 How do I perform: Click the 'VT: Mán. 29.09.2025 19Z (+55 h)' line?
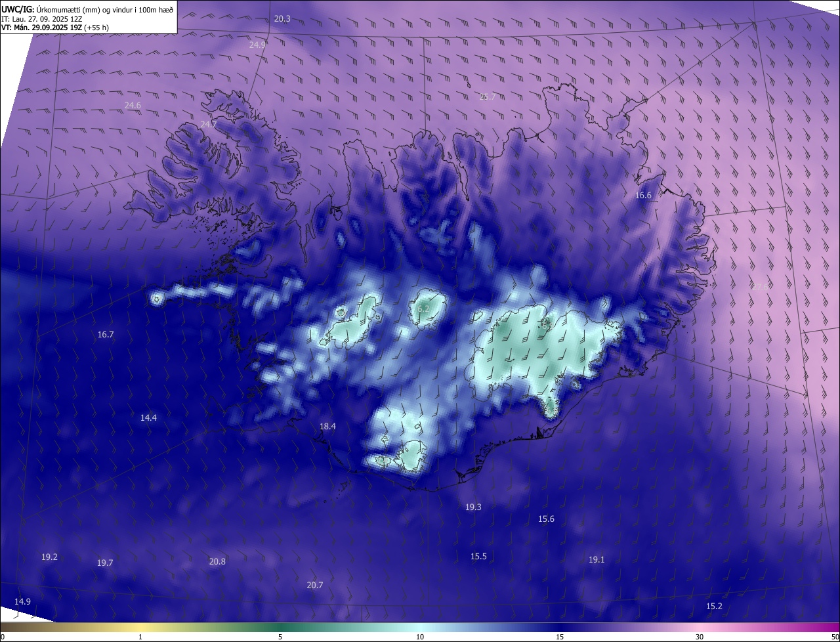pyautogui.click(x=55, y=28)
